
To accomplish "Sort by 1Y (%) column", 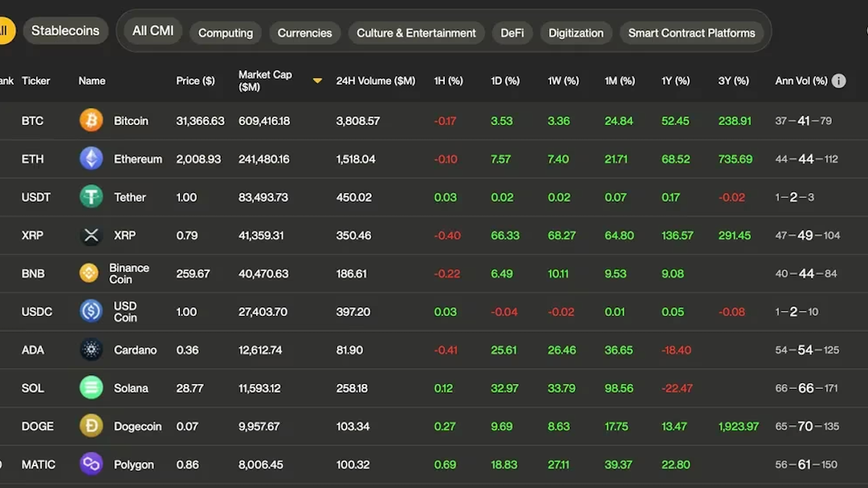I will (676, 81).
